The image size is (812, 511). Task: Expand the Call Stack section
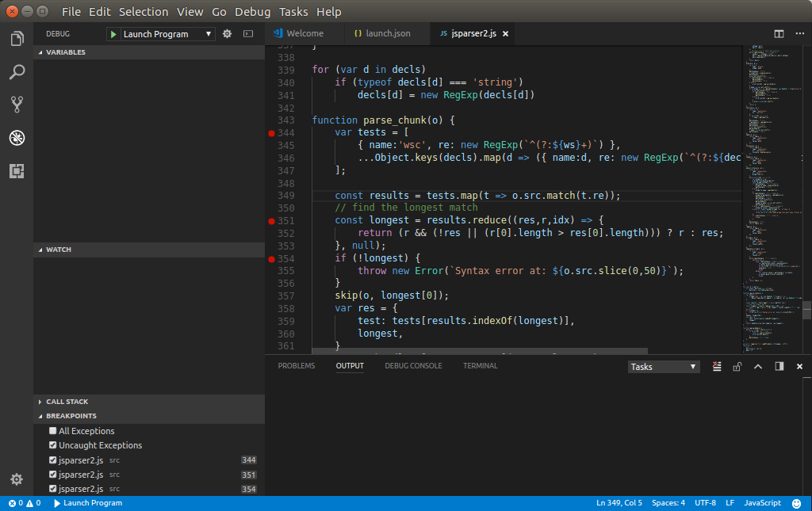(40, 401)
